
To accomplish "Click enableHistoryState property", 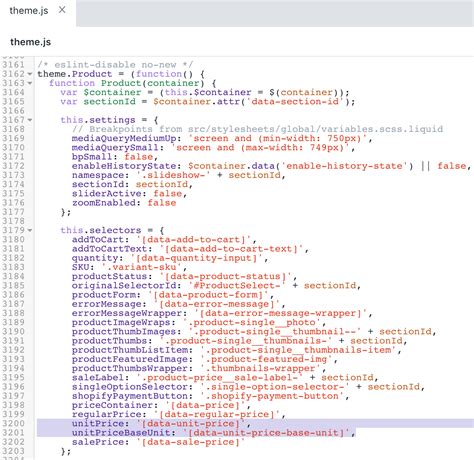I will (x=126, y=166).
